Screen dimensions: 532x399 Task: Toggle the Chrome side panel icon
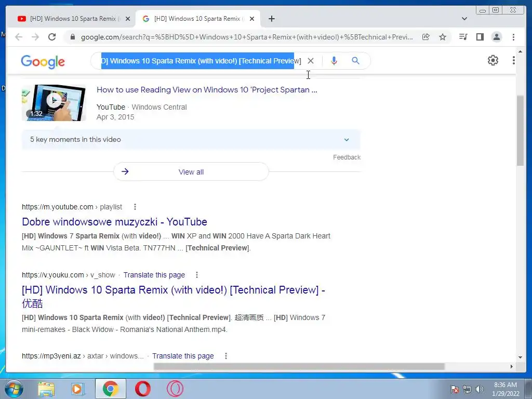[x=480, y=37]
